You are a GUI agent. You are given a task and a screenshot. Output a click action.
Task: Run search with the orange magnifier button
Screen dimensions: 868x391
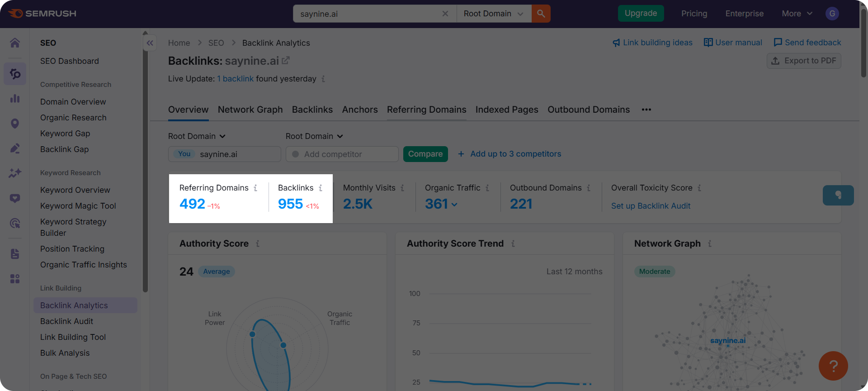tap(541, 14)
